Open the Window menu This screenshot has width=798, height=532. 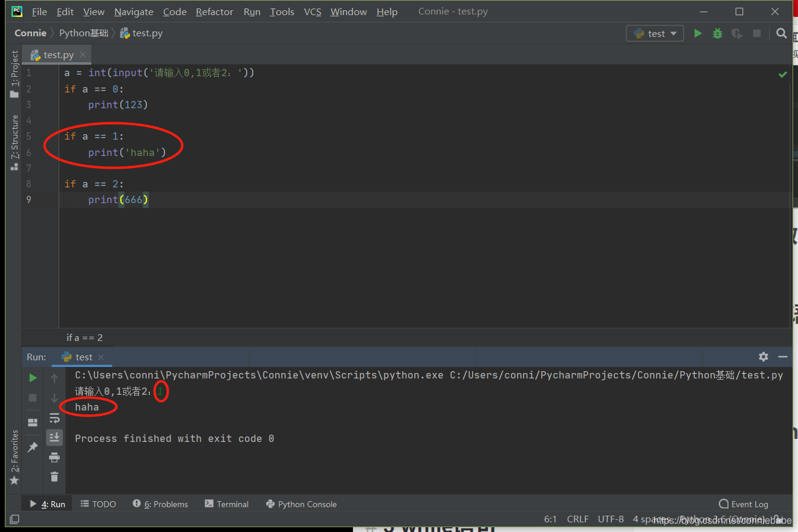[x=348, y=11]
